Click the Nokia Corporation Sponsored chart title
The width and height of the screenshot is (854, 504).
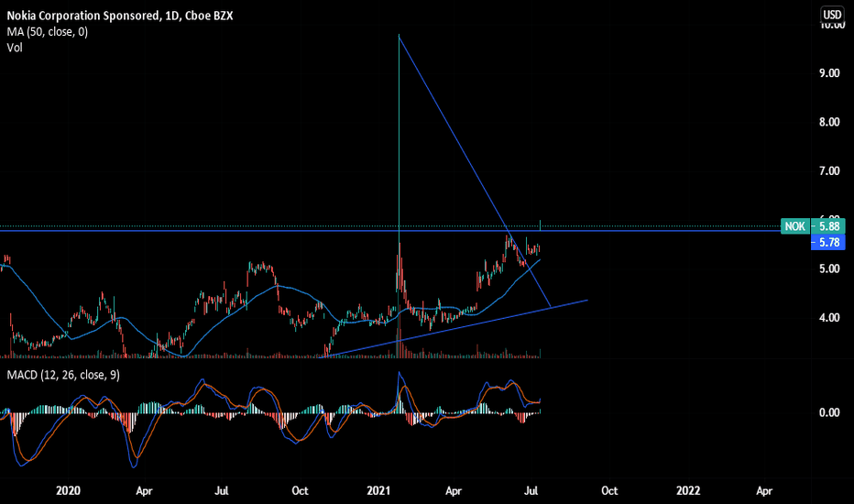pos(120,16)
